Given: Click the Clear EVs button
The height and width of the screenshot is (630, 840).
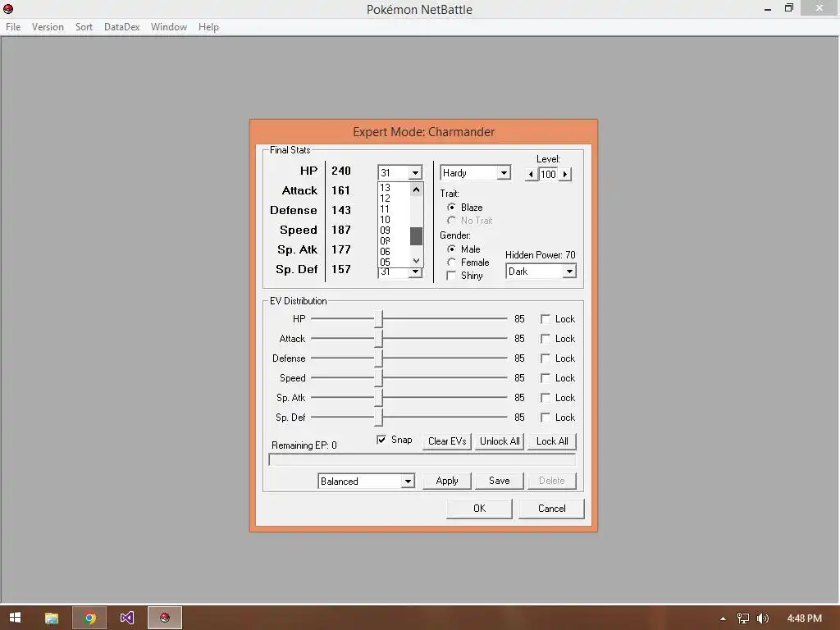Looking at the screenshot, I should (x=447, y=441).
